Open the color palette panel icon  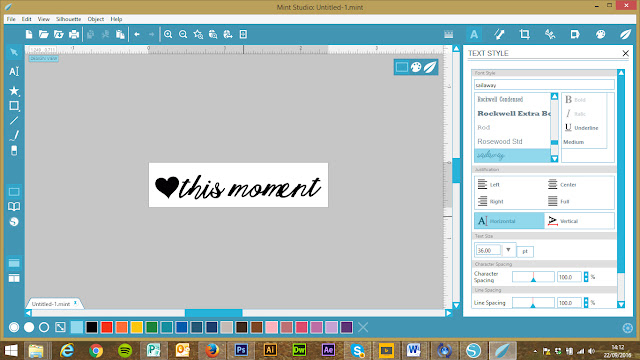600,35
